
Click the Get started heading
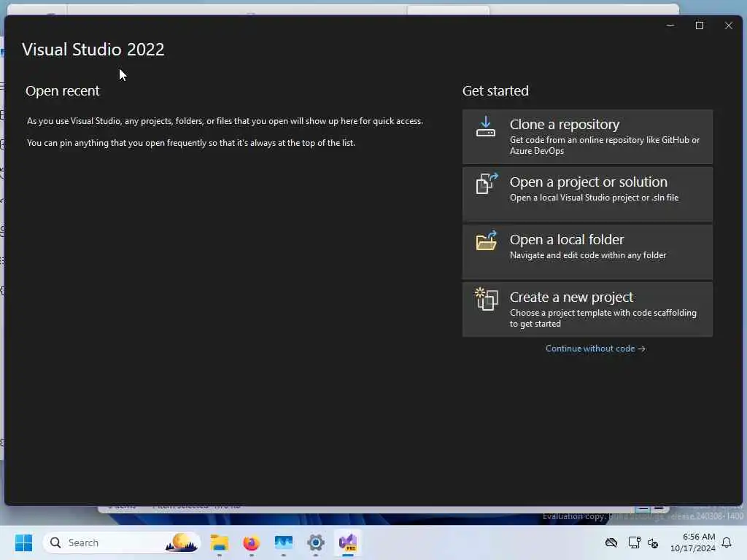point(495,91)
